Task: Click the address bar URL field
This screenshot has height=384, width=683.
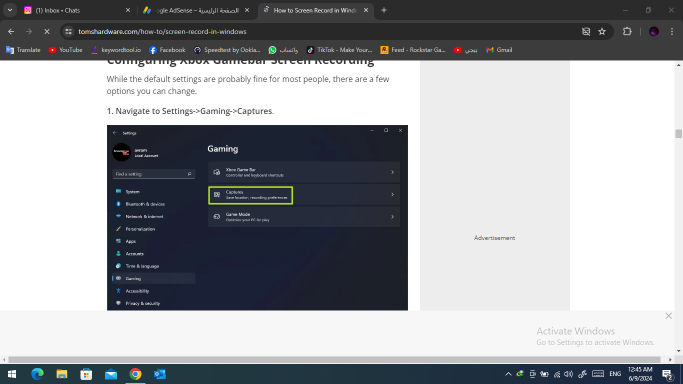Action: pos(322,31)
